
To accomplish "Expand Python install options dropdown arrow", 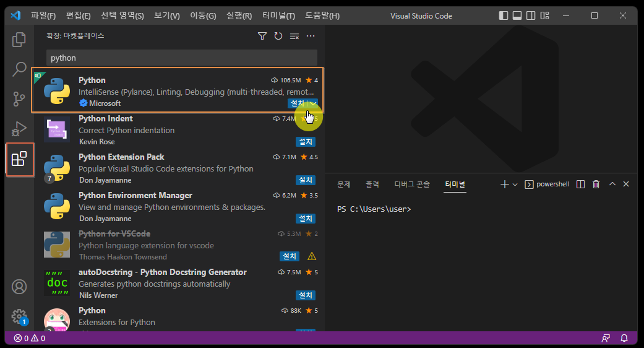I will [313, 103].
